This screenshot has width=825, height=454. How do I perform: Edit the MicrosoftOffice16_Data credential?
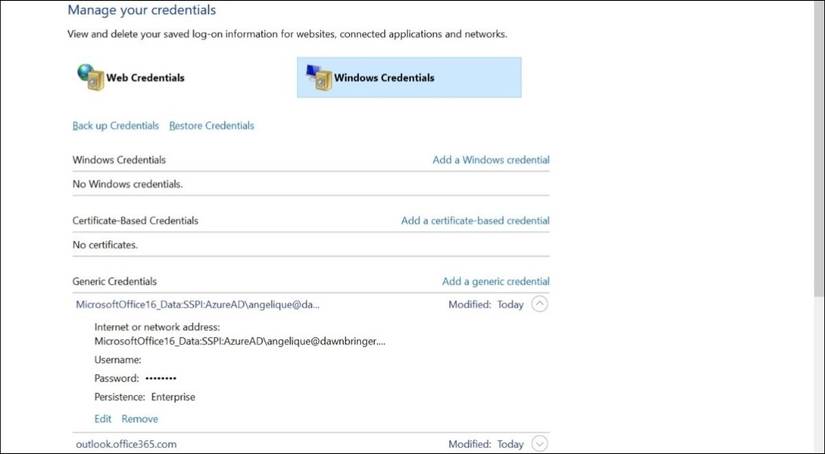coord(103,419)
